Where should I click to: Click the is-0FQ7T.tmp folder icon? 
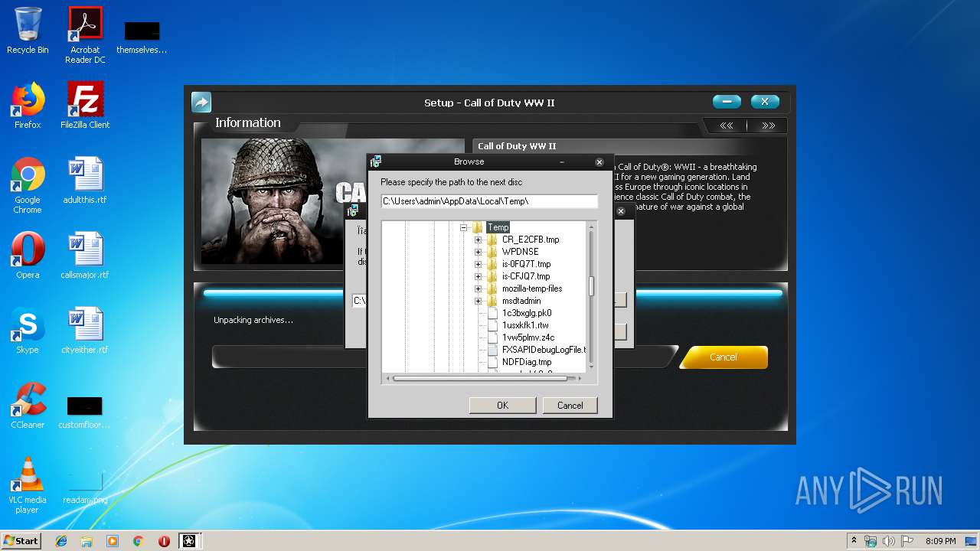[492, 264]
